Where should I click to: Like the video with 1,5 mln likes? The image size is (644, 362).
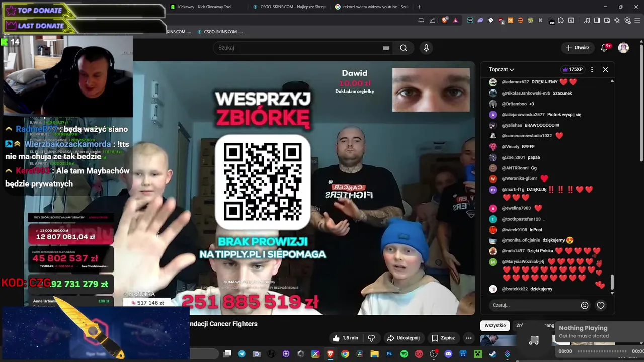pyautogui.click(x=345, y=338)
